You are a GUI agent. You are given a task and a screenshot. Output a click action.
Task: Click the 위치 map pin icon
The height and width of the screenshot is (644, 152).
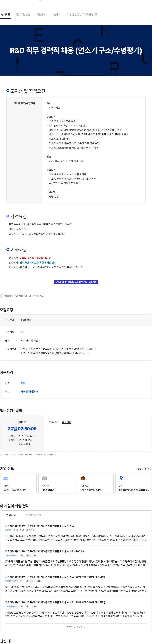pos(121,478)
